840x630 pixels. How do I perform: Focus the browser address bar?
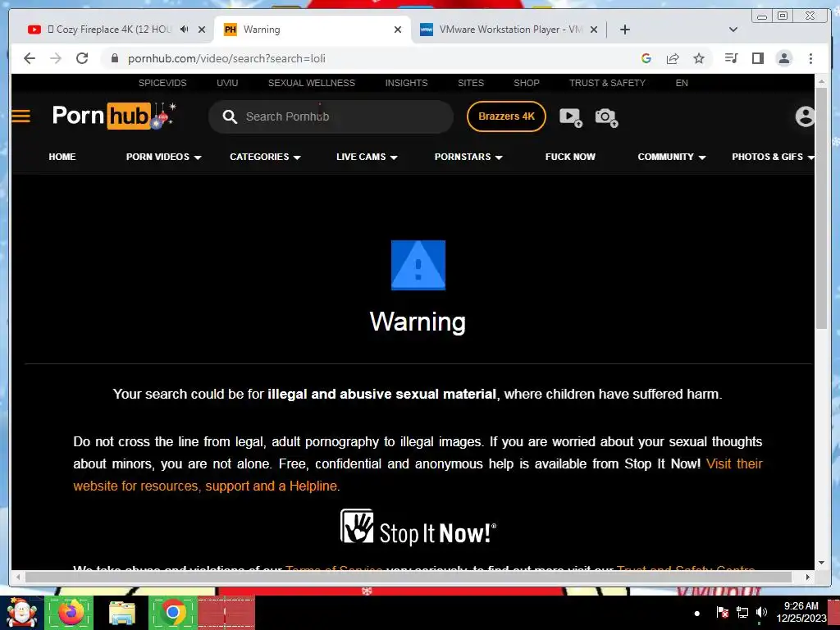coord(375,58)
